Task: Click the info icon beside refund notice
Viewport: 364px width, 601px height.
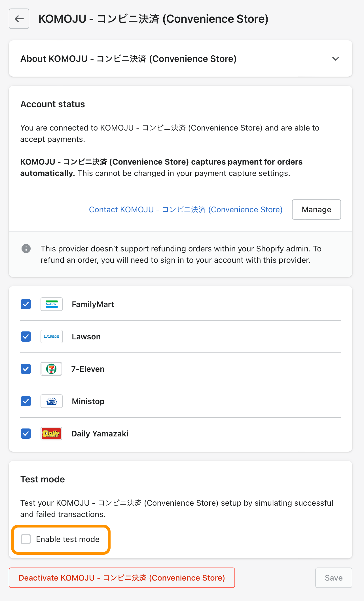Action: pos(26,249)
